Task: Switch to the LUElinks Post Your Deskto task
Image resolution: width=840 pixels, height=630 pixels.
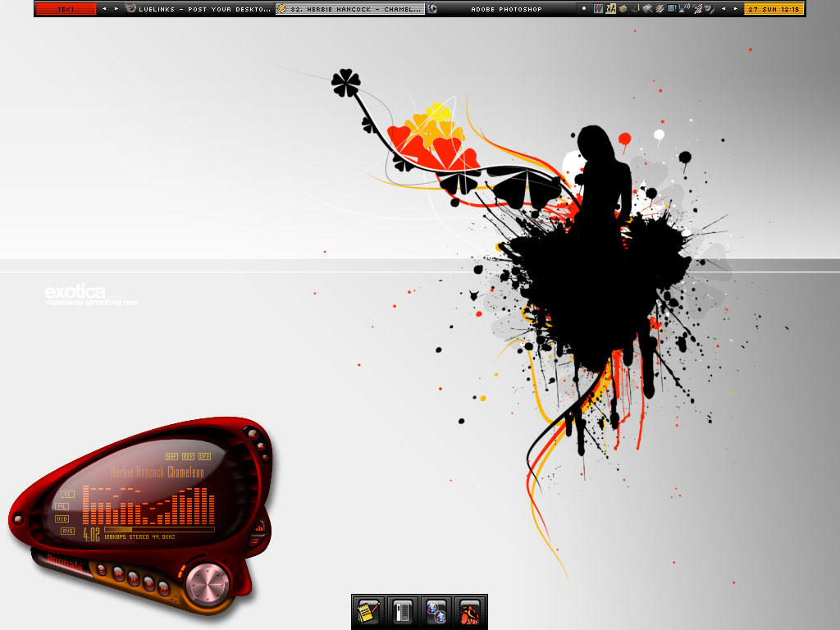Action: click(199, 9)
